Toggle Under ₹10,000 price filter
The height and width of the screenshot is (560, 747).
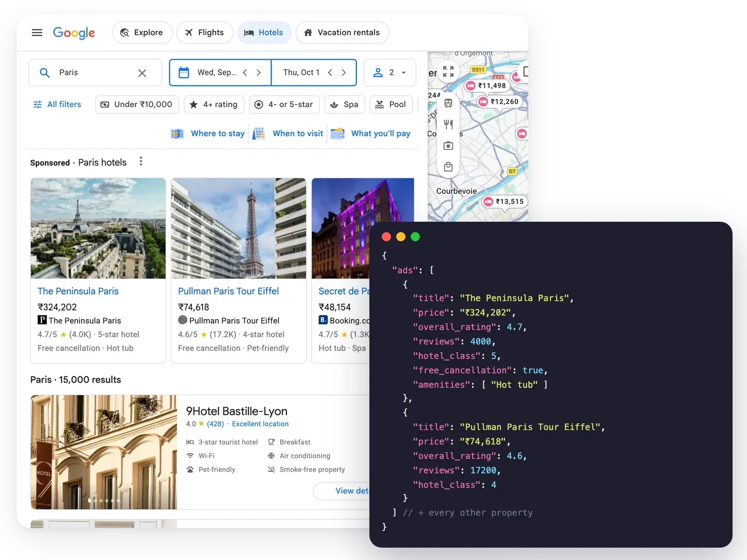point(137,105)
